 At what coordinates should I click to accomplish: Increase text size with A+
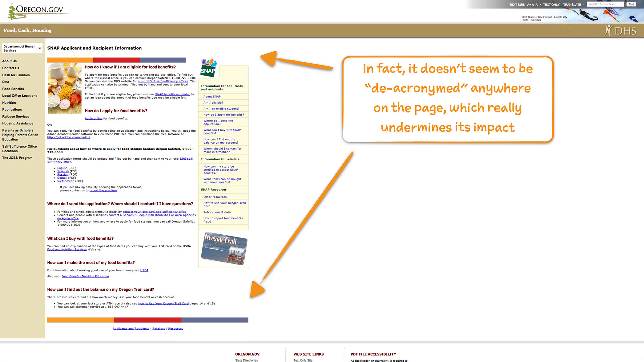529,5
